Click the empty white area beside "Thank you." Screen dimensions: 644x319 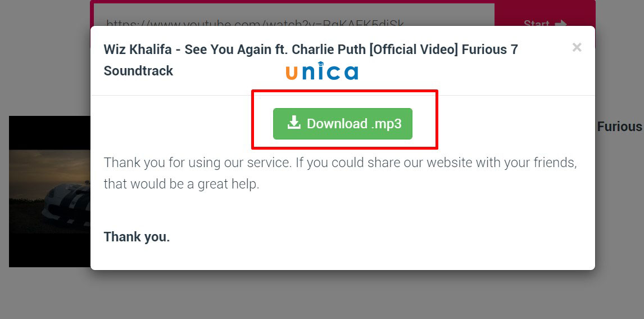(x=370, y=237)
